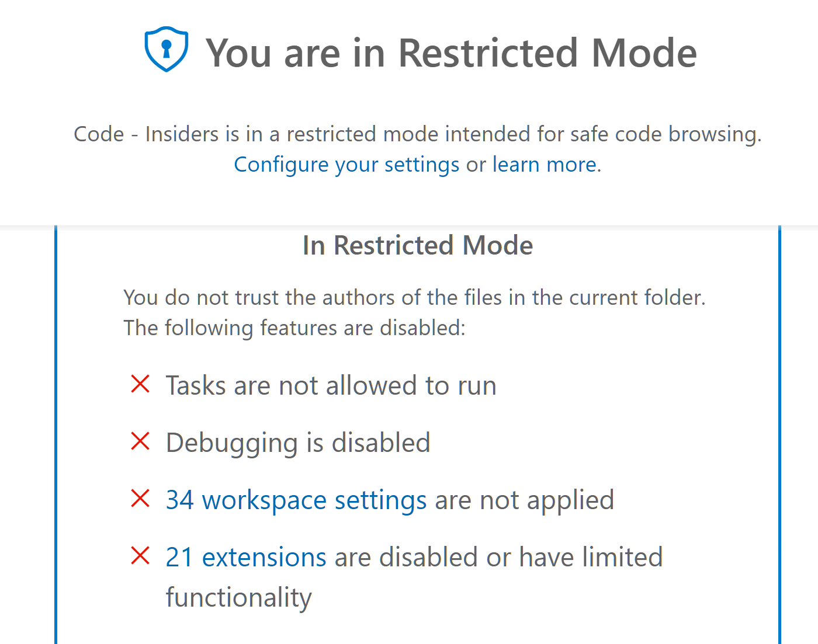Screen dimensions: 818x644
Task: Open the "learn more" link
Action: click(x=543, y=165)
